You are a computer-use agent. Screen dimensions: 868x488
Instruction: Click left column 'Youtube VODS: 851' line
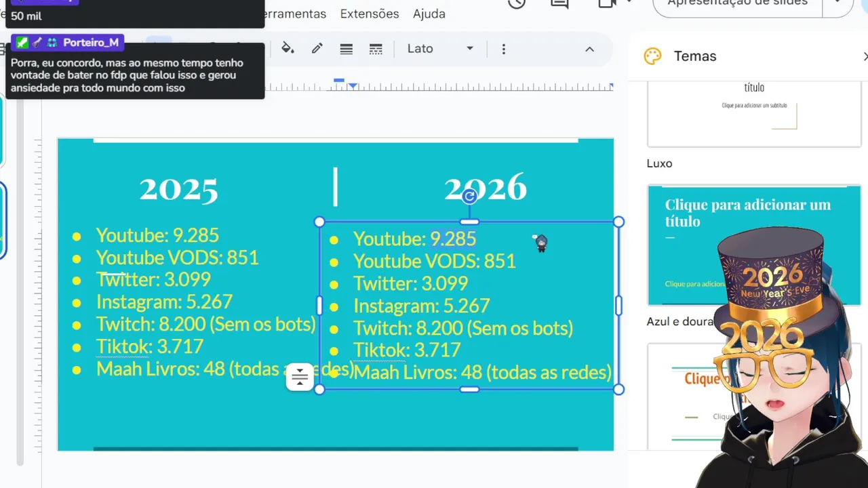(177, 258)
